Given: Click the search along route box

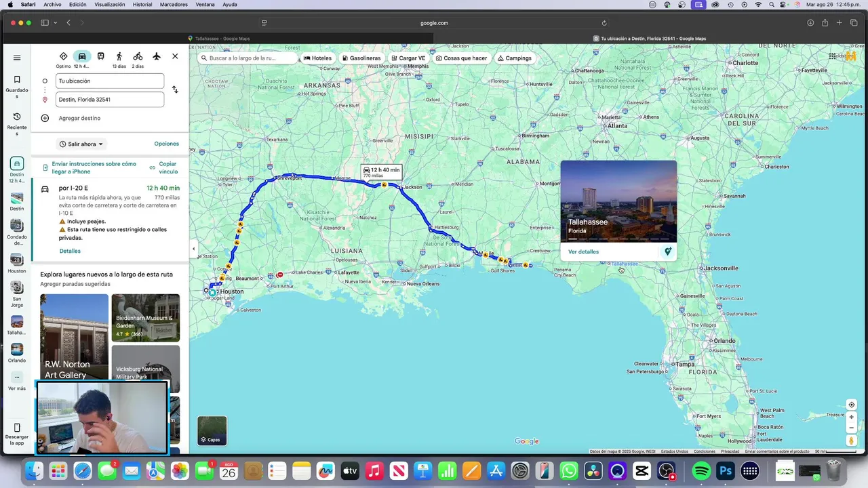Looking at the screenshot, I should [248, 58].
